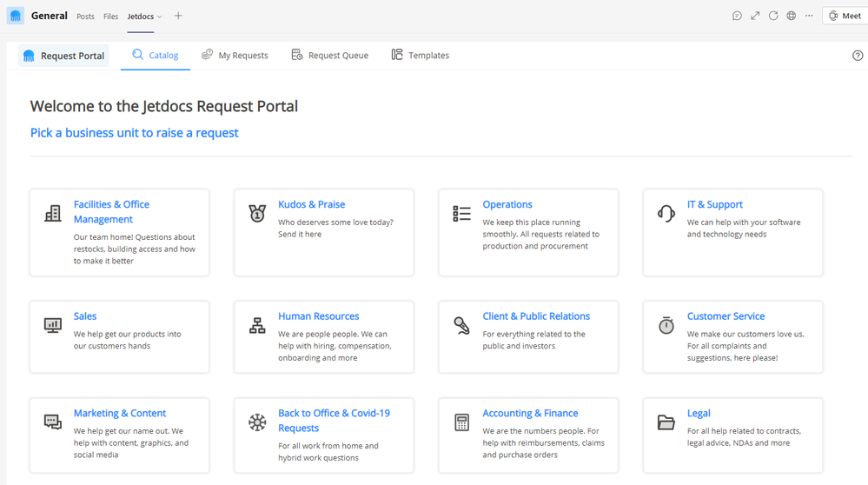Click the Facilities building icon
Screen dimensions: 868x485
53,213
